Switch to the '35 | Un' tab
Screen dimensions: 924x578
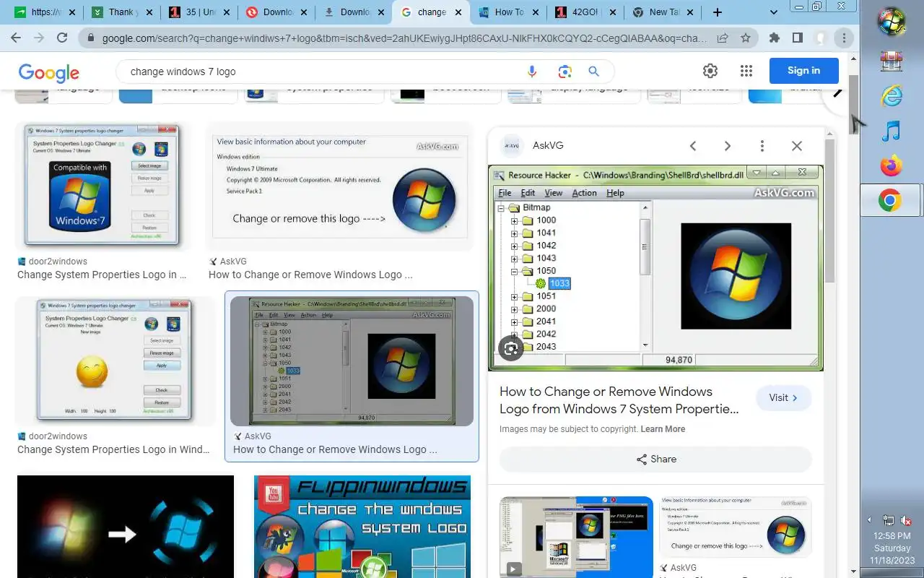click(199, 12)
